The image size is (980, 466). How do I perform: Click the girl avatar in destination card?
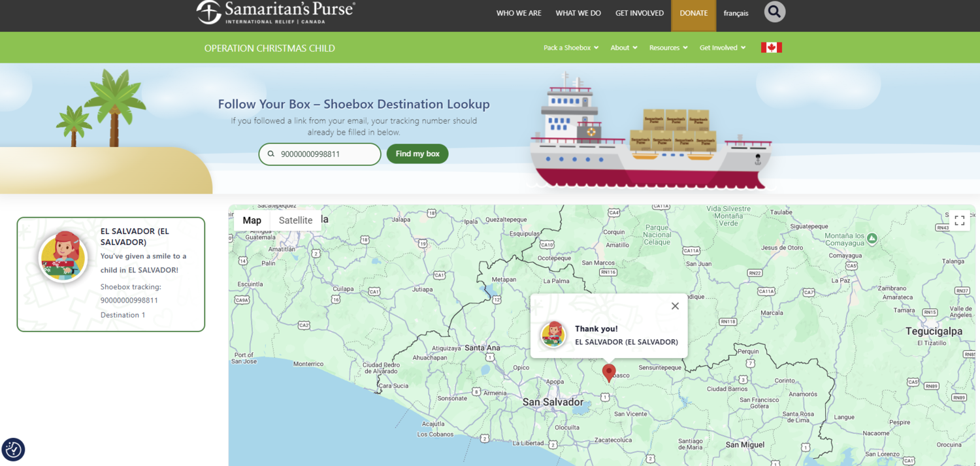click(x=63, y=257)
